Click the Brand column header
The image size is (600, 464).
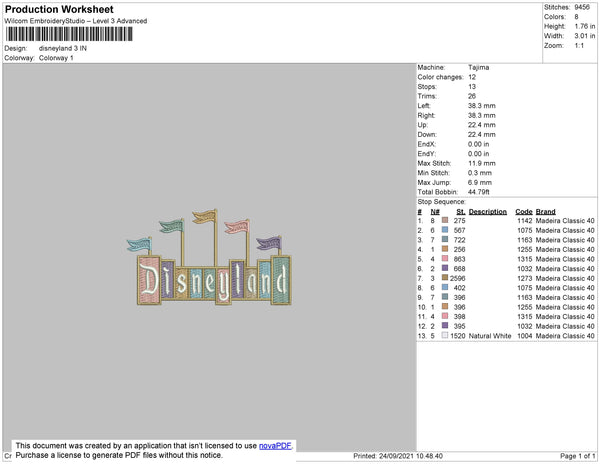click(545, 212)
